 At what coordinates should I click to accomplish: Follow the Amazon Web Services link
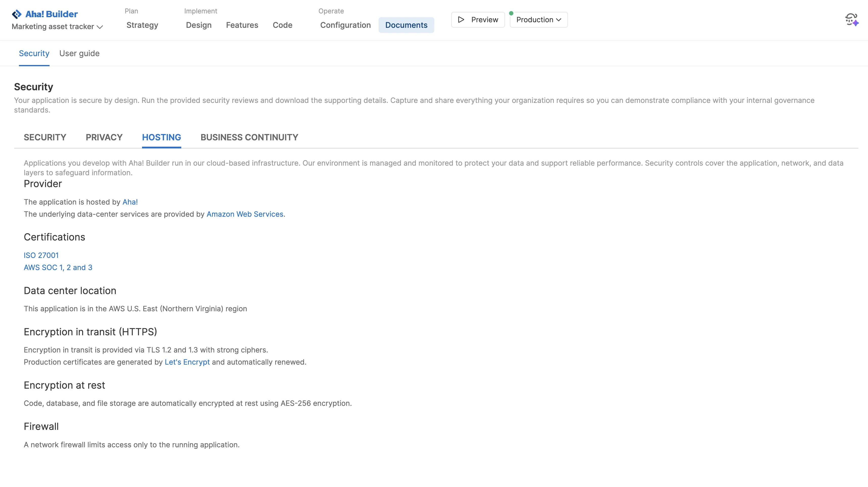[x=245, y=214]
